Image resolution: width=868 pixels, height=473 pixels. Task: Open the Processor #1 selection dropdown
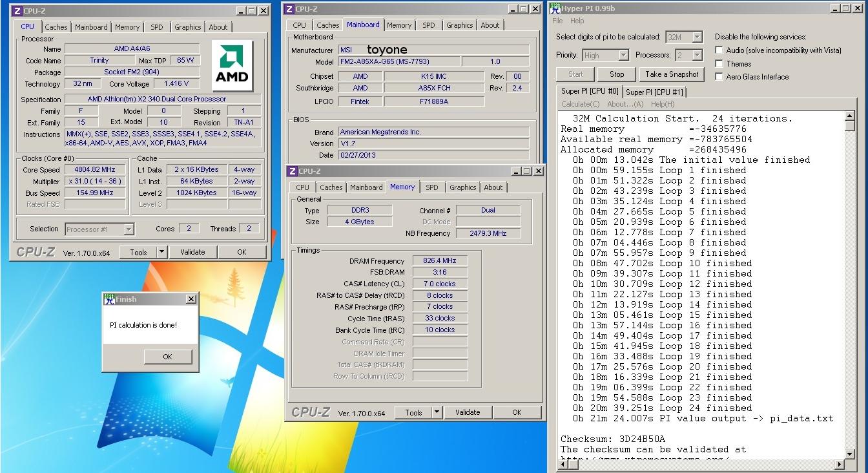(129, 229)
